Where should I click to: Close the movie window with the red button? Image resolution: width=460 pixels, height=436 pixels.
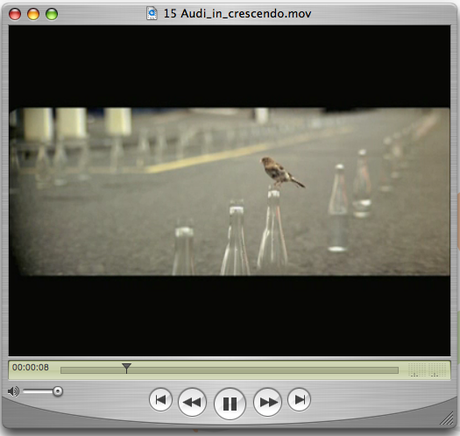[x=15, y=14]
